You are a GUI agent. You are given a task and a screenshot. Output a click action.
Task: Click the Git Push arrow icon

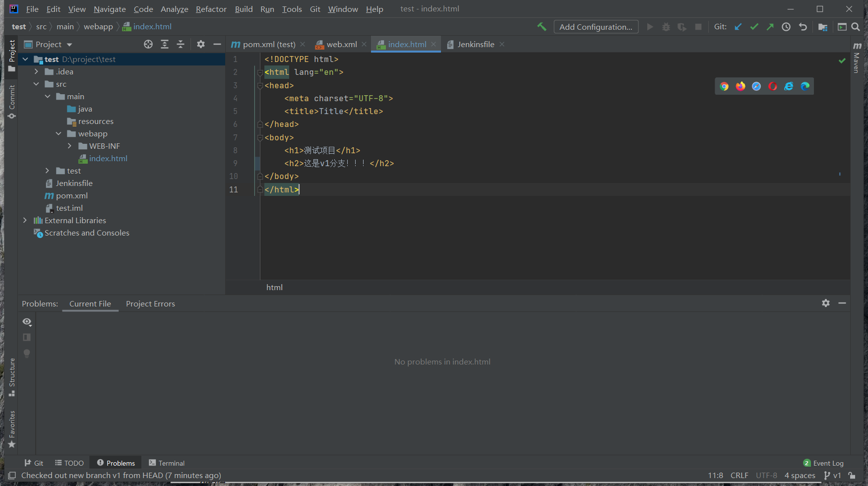pyautogui.click(x=770, y=27)
